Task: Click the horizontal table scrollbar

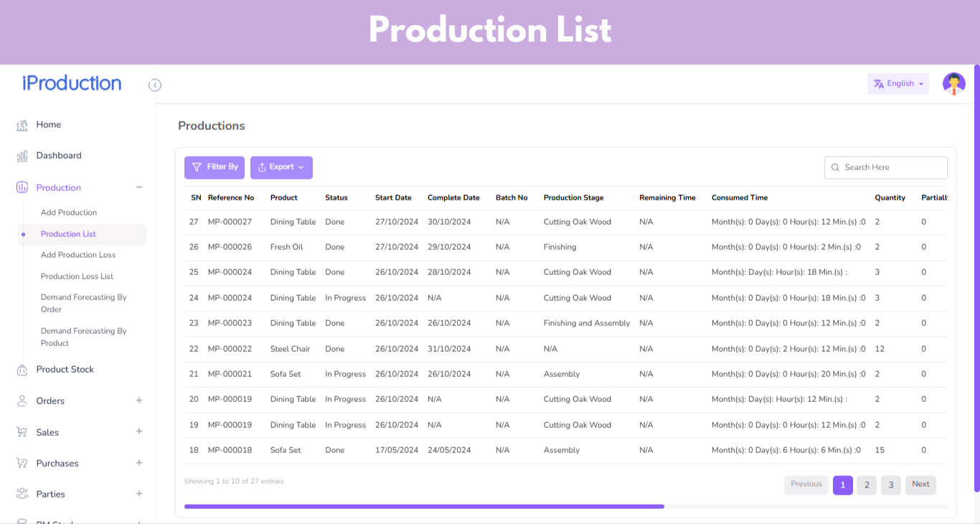Action: [423, 507]
